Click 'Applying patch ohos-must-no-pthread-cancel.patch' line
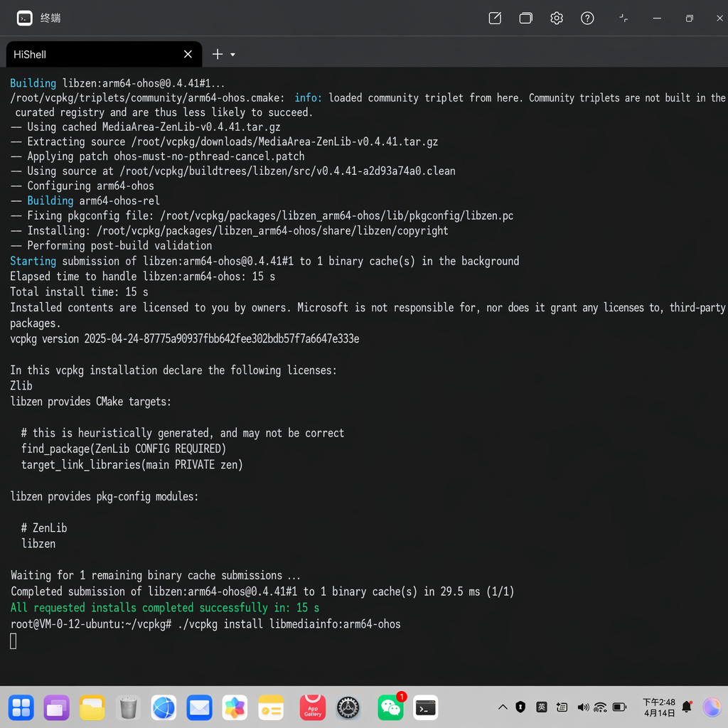 [x=158, y=156]
